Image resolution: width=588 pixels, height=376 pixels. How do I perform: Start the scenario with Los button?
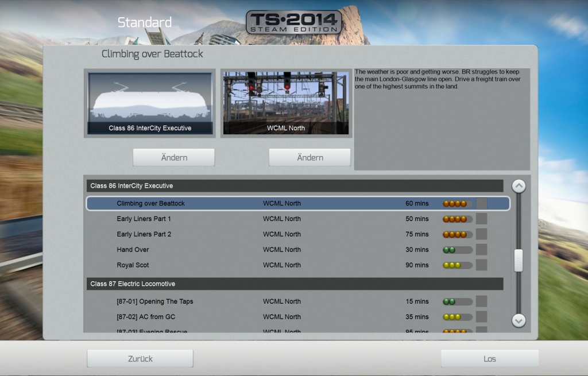[490, 359]
